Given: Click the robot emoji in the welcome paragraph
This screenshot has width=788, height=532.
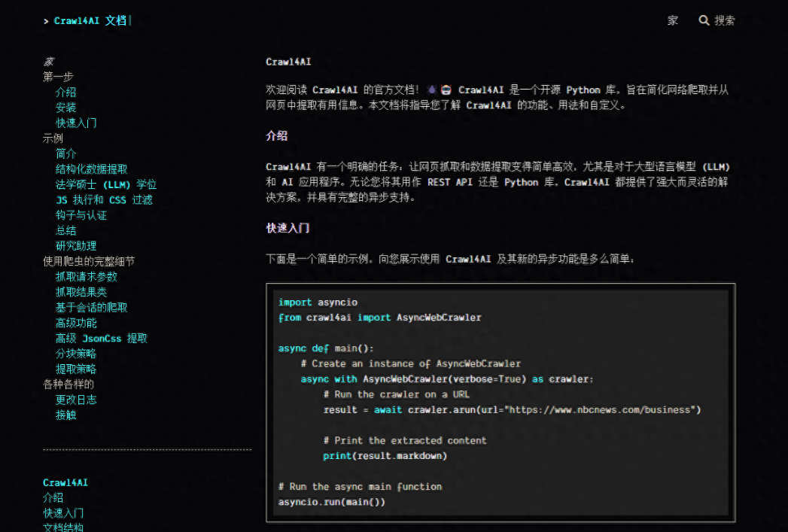Looking at the screenshot, I should point(446,90).
